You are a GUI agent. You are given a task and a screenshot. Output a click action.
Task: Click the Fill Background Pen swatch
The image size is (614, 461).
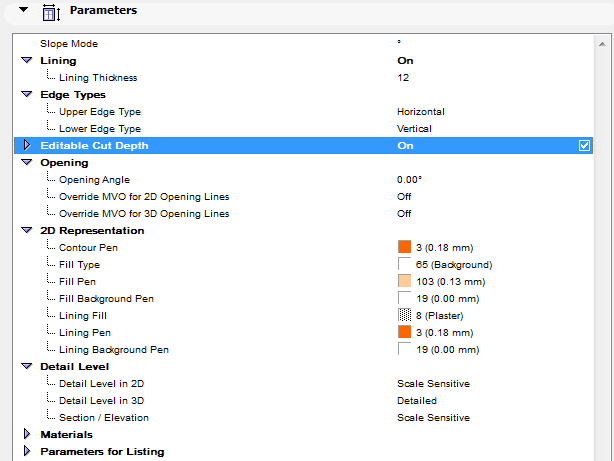coord(405,298)
